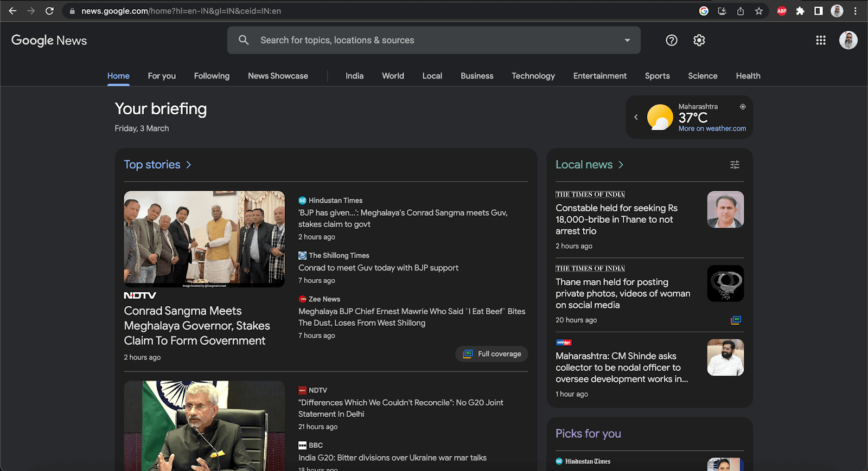Open Thane man held for posting photos story
The image size is (868, 471).
click(623, 293)
